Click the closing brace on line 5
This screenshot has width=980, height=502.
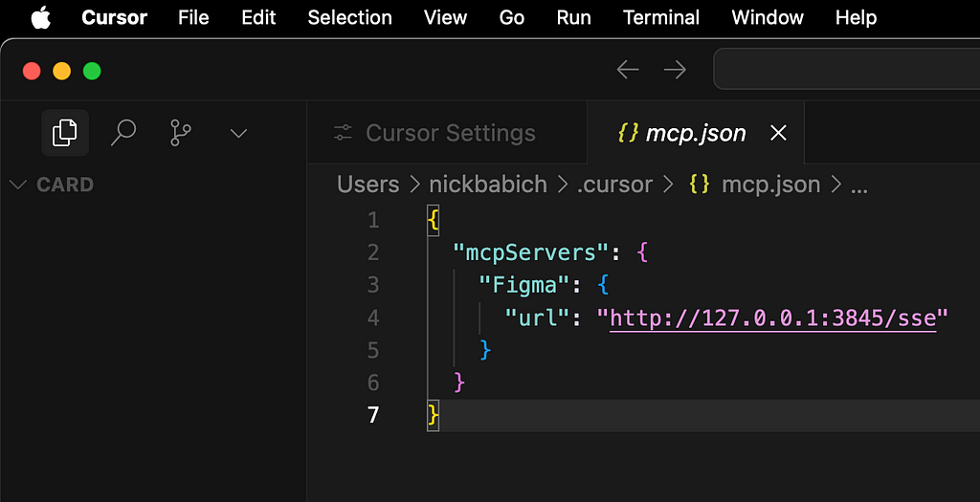[485, 350]
